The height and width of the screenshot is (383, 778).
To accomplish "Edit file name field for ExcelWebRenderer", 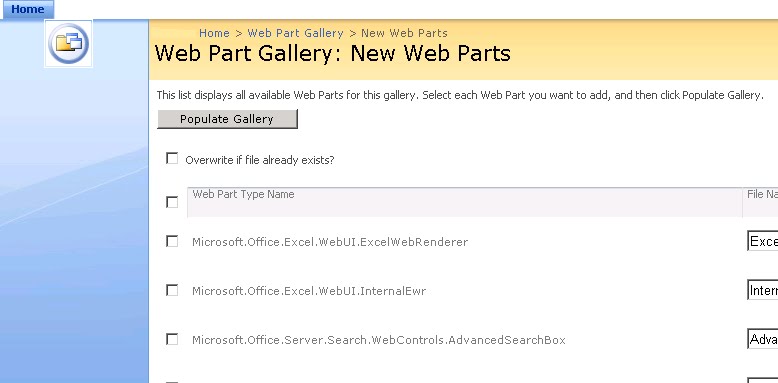I will coord(763,241).
